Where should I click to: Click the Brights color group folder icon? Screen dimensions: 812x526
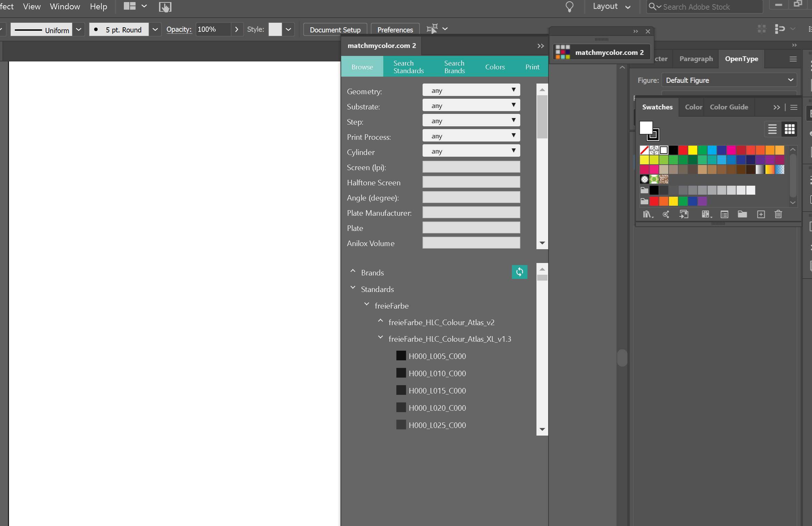[x=644, y=201]
